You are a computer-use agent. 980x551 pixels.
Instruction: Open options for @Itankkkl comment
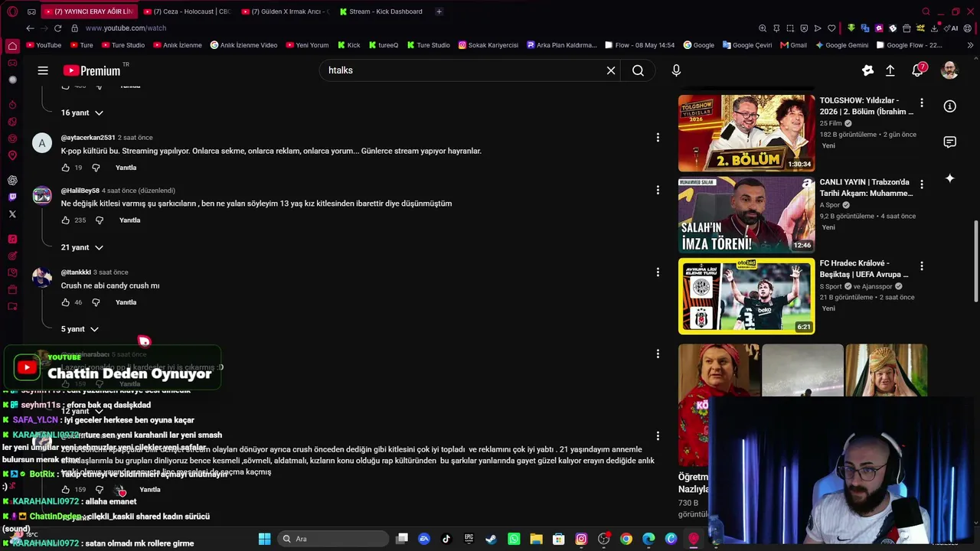coord(658,272)
